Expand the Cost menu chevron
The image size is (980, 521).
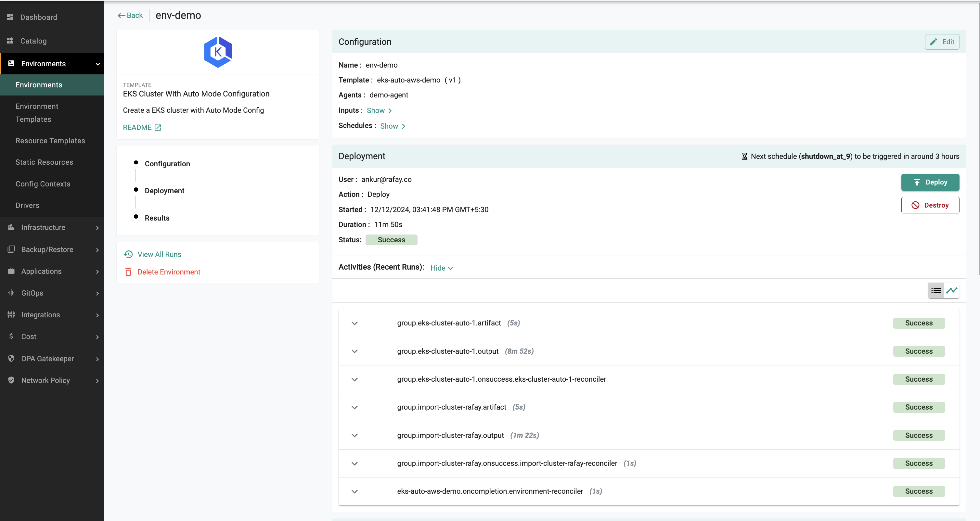point(98,337)
